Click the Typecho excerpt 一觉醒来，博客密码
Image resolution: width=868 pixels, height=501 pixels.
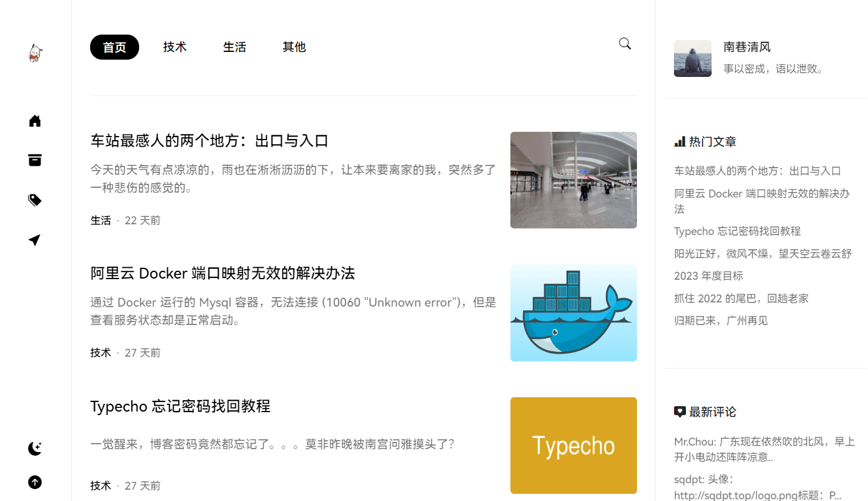click(x=273, y=444)
